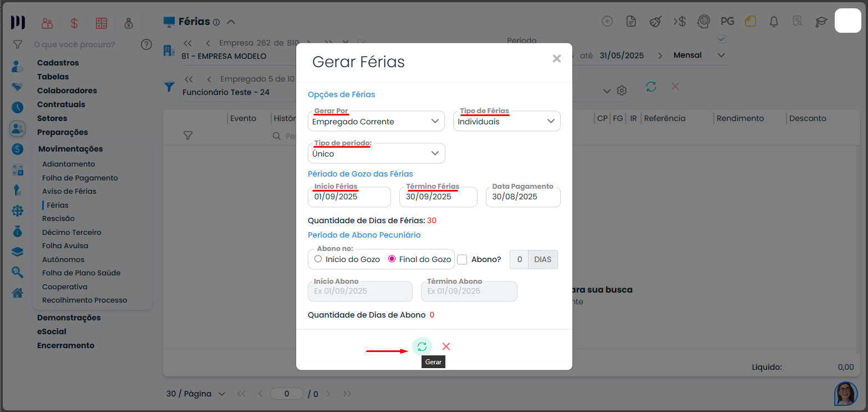
Task: Expand the Cadastros menu section
Action: pyautogui.click(x=58, y=63)
